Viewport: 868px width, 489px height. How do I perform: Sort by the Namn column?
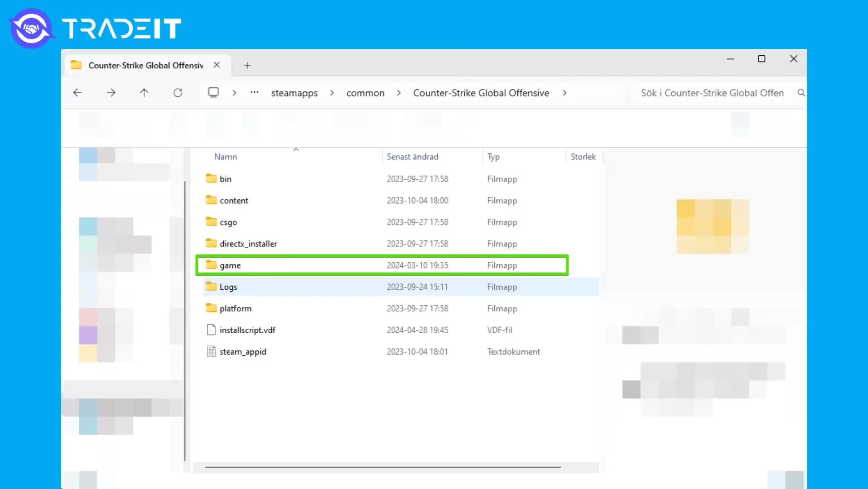(226, 157)
